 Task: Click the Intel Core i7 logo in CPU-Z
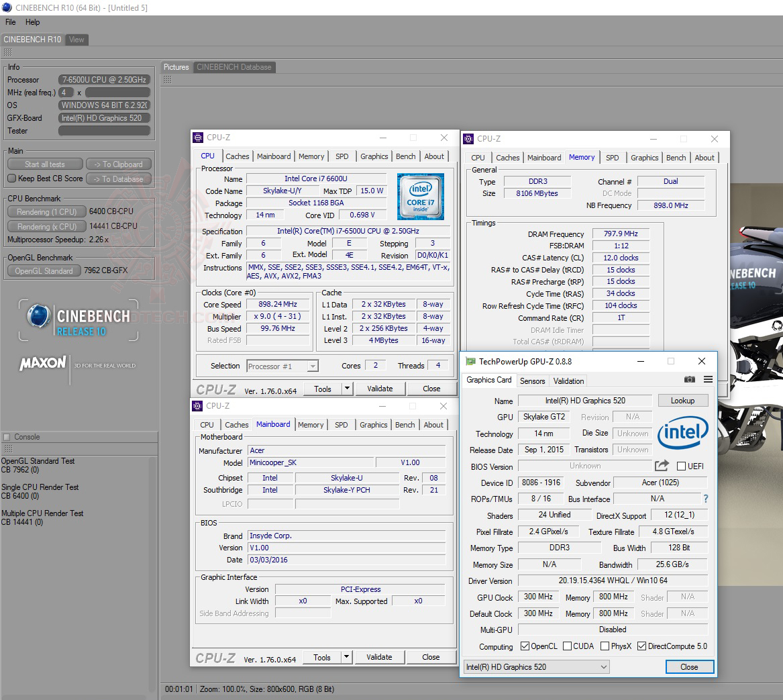421,197
